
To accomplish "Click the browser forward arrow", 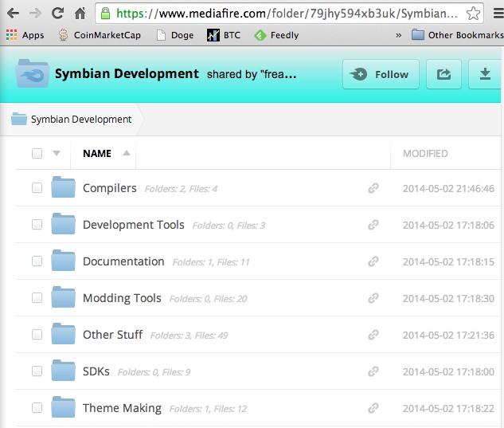I will 35,14.
